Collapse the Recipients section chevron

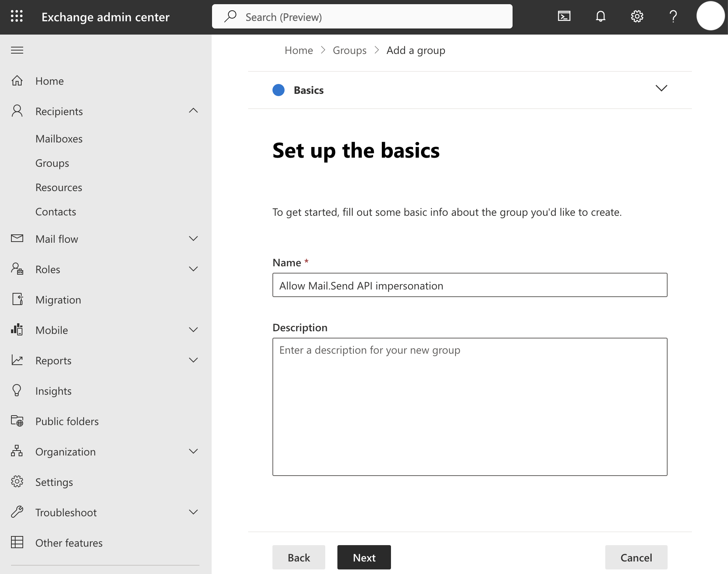pos(193,111)
